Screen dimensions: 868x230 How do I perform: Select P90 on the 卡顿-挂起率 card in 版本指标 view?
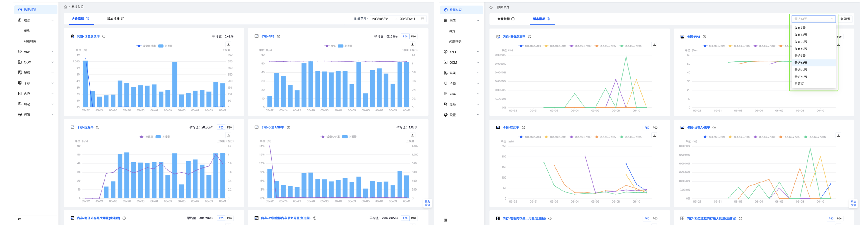(x=655, y=128)
